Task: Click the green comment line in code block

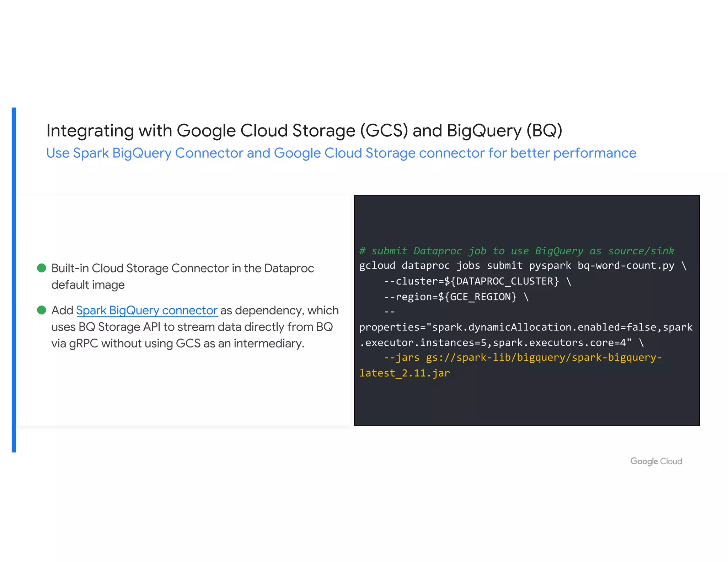Action: (516, 251)
